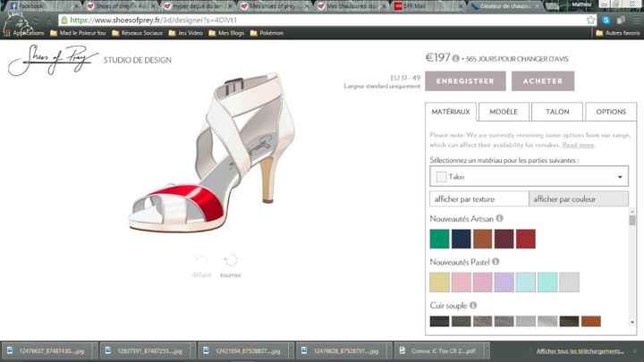Viewport: 644px width, 362px height.
Task: Switch to the Modèle tab
Action: coord(504,112)
